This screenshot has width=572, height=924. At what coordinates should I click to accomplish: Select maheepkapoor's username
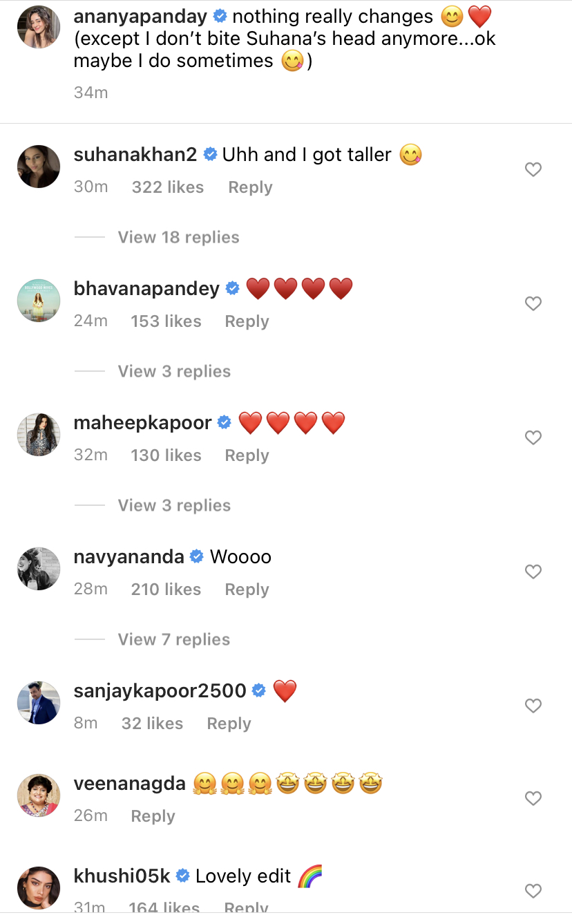click(142, 422)
